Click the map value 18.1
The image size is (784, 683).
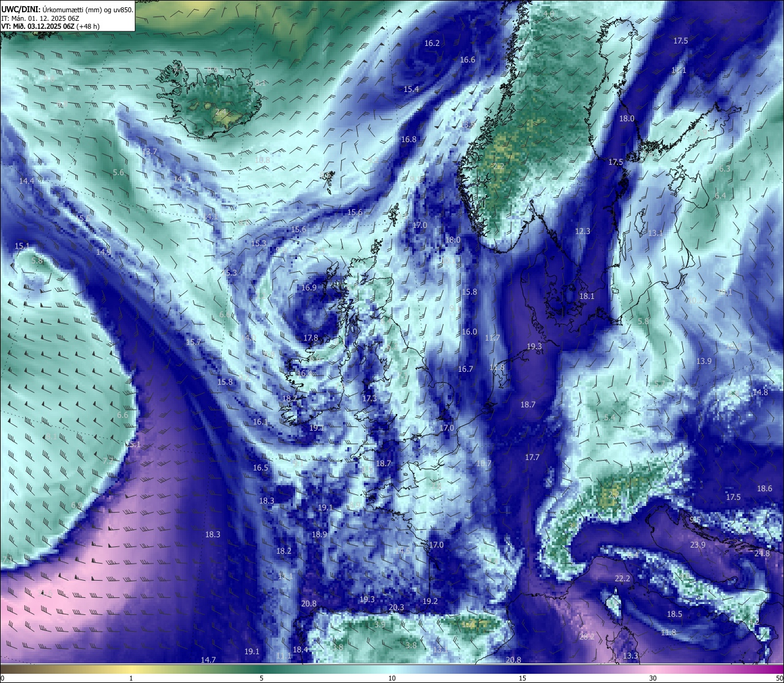click(587, 296)
